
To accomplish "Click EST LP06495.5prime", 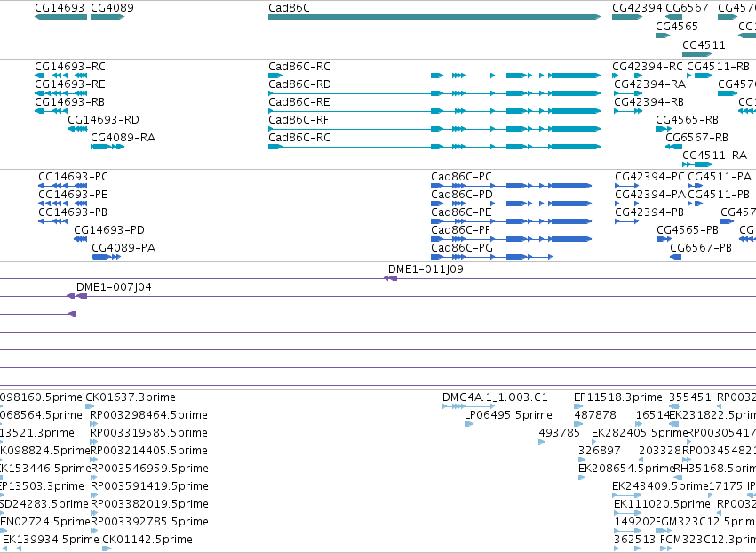I will click(469, 424).
